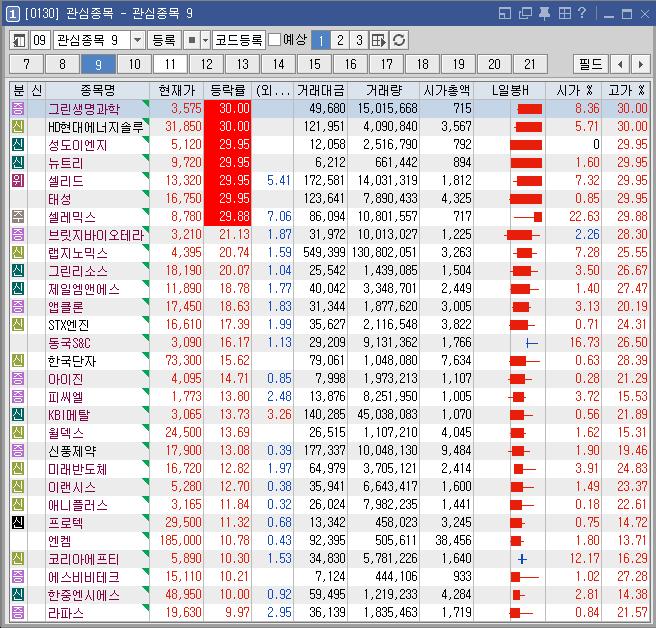
Task: Toggle the 예상 checkbox
Action: pyautogui.click(x=274, y=40)
